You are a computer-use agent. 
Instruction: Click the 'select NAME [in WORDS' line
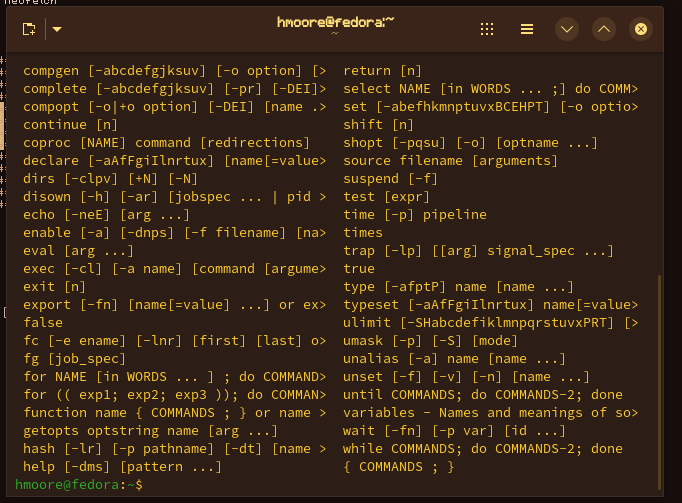pos(491,89)
